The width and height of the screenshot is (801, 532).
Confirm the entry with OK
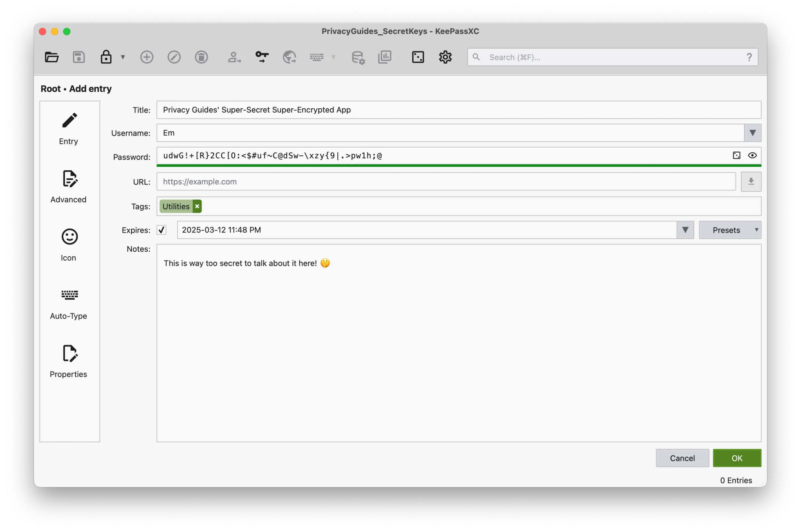click(x=737, y=458)
